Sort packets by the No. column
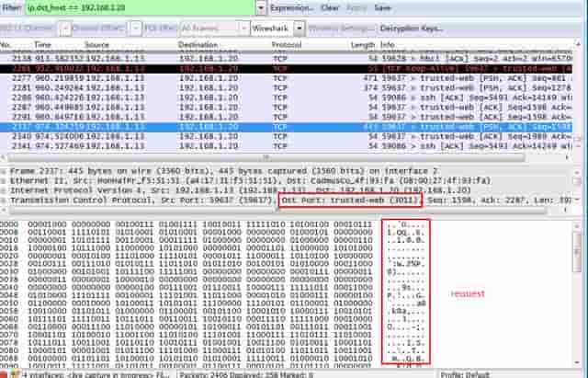The height and width of the screenshot is (378, 588). pos(6,45)
